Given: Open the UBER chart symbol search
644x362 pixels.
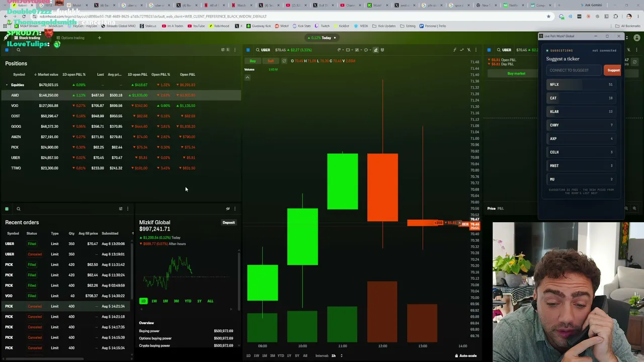Looking at the screenshot, I should click(x=263, y=50).
